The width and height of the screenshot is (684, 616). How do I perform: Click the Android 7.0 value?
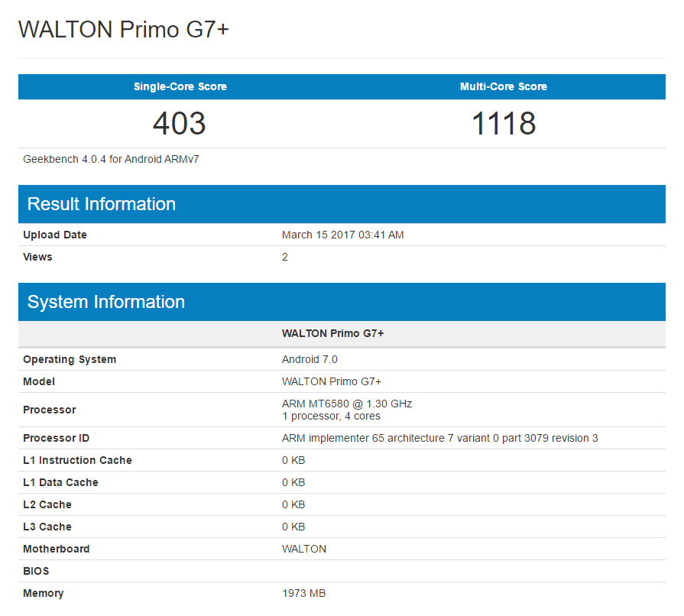[310, 359]
